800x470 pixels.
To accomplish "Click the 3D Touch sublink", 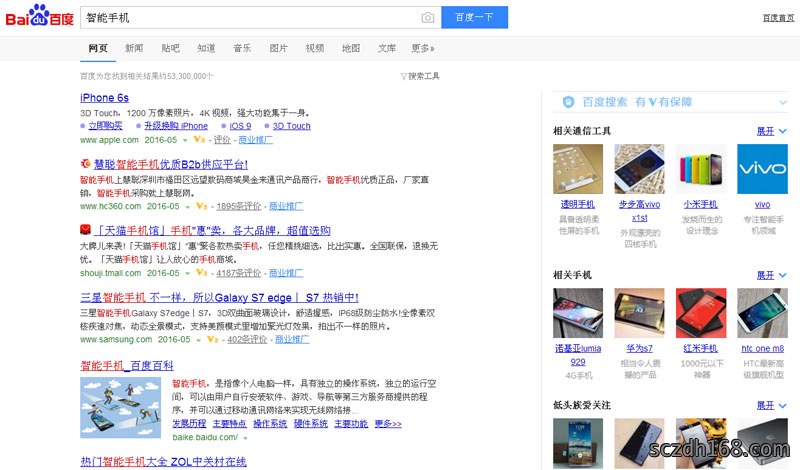I will coord(291,126).
